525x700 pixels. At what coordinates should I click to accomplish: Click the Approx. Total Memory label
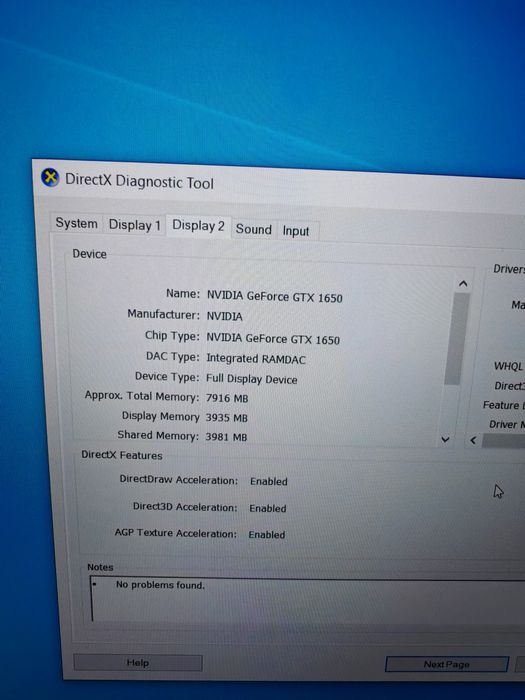click(142, 396)
